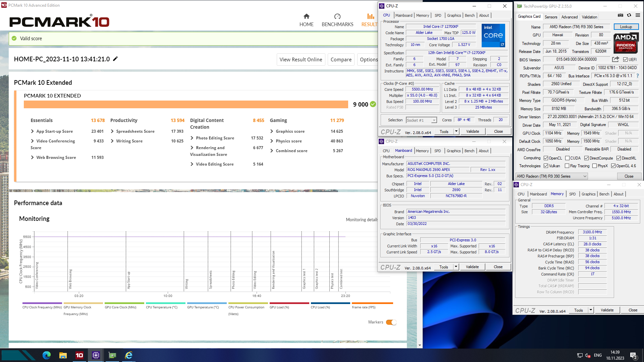Edit result name pencil icon
Screen dimensions: 644x362
pyautogui.click(x=115, y=59)
